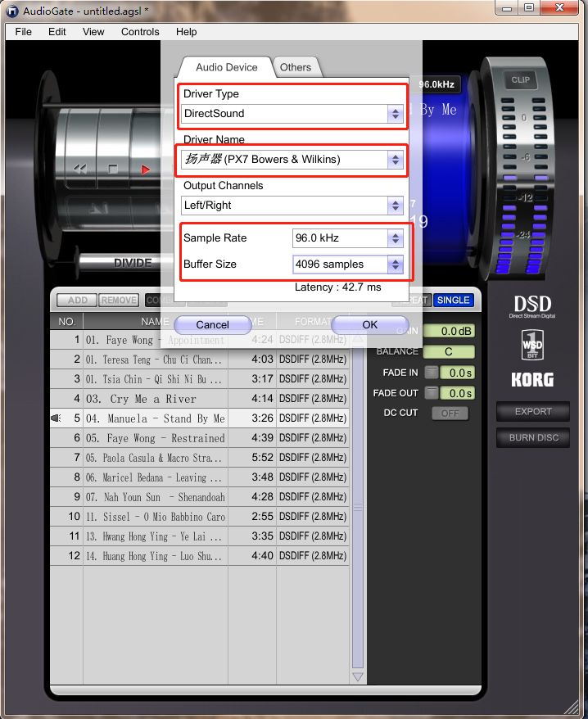588x719 pixels.
Task: Select track 05. Faye Wong - Restrained
Action: pos(200,438)
